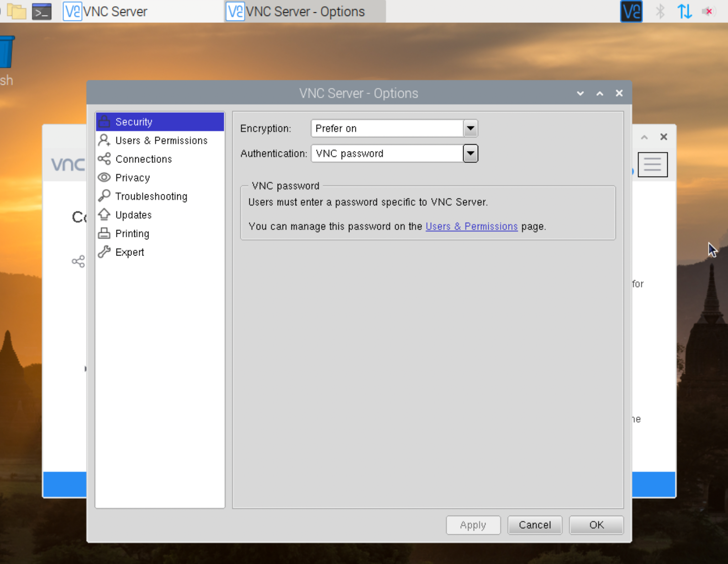Go to the Connections settings page
The height and width of the screenshot is (564, 728).
(x=160, y=159)
